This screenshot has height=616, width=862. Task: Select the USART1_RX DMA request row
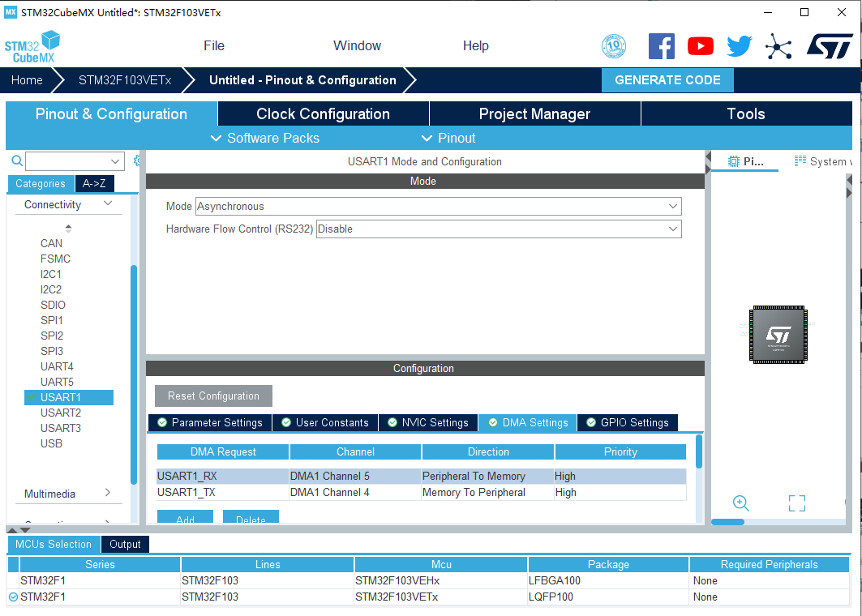click(422, 476)
